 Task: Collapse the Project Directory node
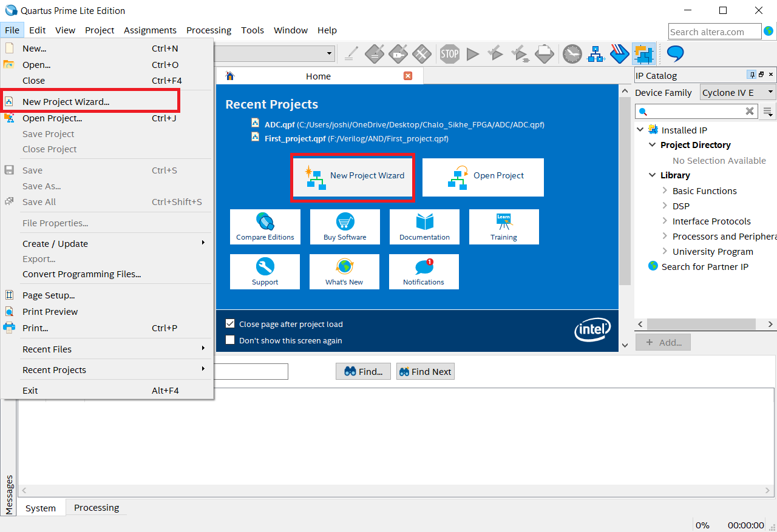click(652, 145)
